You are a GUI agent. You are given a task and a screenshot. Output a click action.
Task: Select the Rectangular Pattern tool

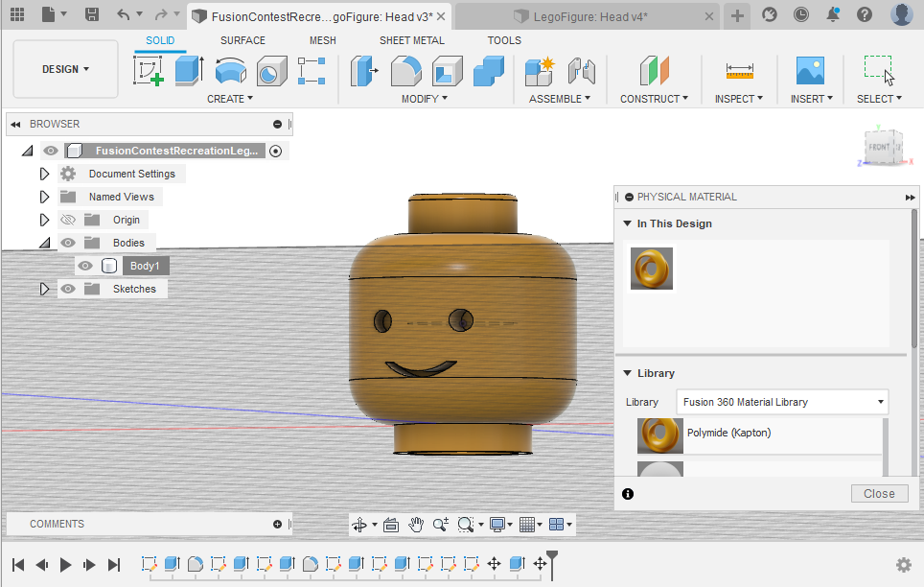click(312, 71)
